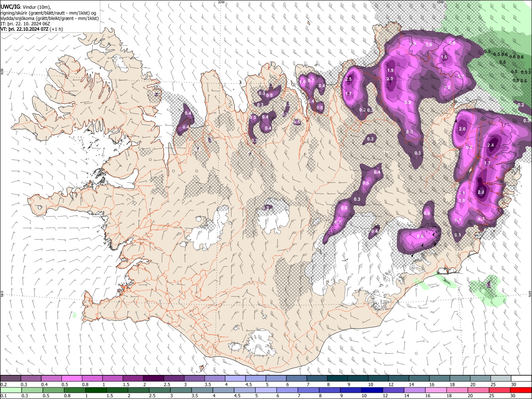Click the deep blue 10 rain legend swatch
This screenshot has height=399, width=532.
372,390
